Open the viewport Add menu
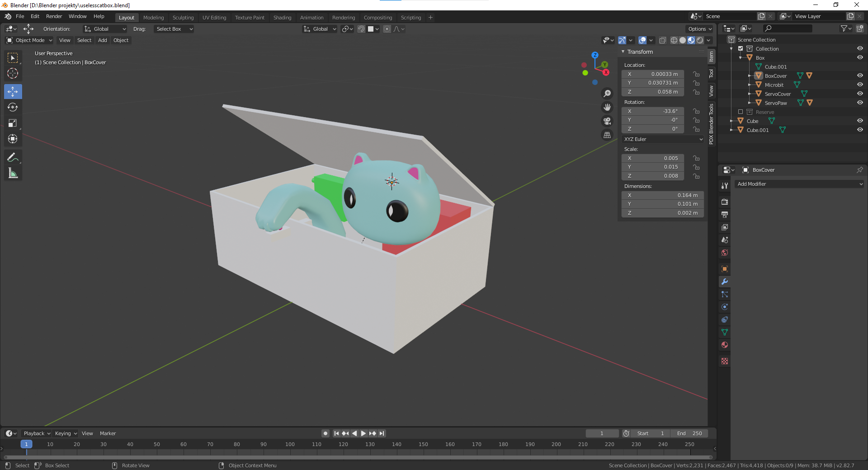Image resolution: width=868 pixels, height=470 pixels. tap(103, 40)
